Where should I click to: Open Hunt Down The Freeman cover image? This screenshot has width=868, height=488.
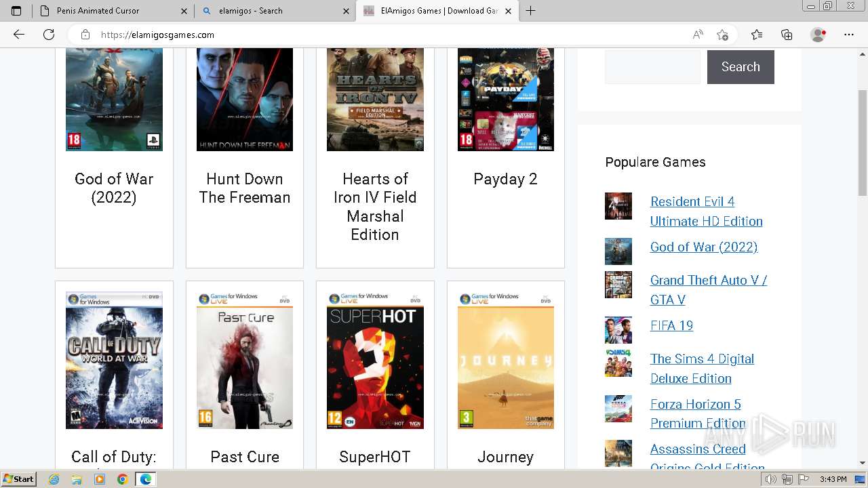click(245, 99)
